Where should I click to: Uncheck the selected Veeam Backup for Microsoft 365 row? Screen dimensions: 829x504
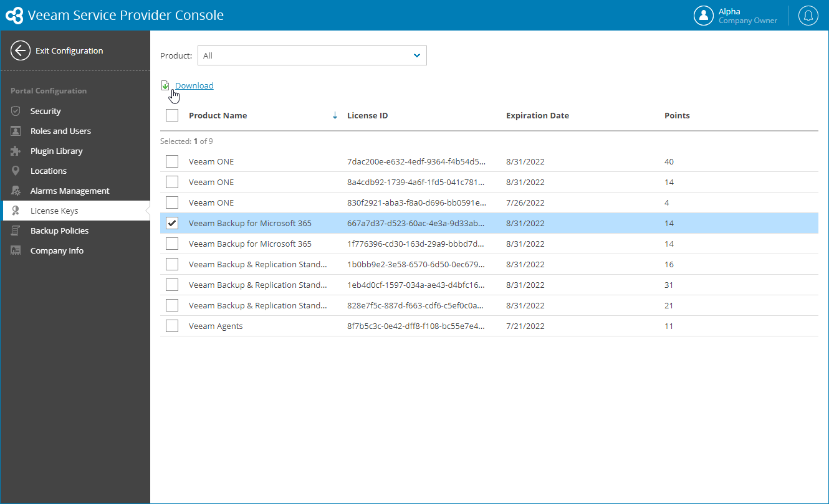(172, 223)
